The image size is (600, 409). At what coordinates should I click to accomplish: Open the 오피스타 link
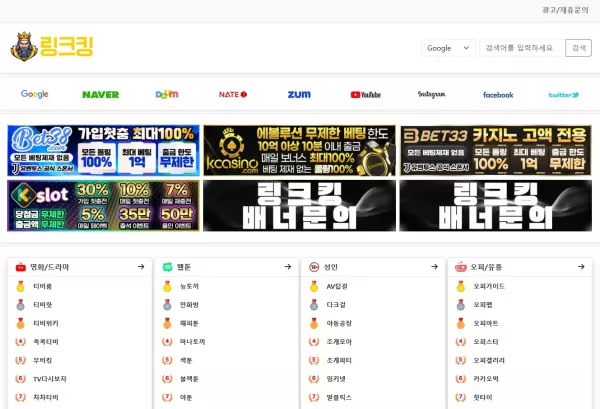tap(486, 342)
